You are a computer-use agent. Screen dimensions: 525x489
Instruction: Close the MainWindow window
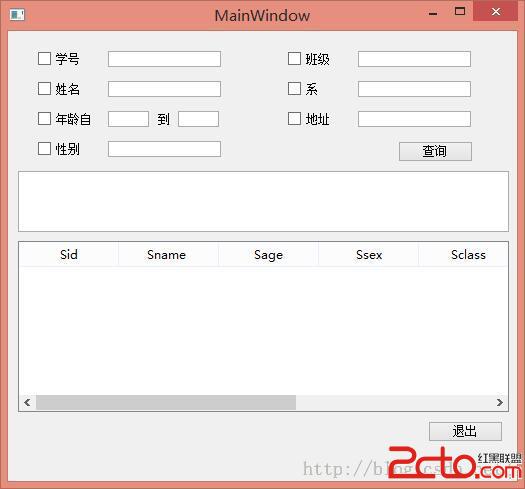tap(496, 12)
